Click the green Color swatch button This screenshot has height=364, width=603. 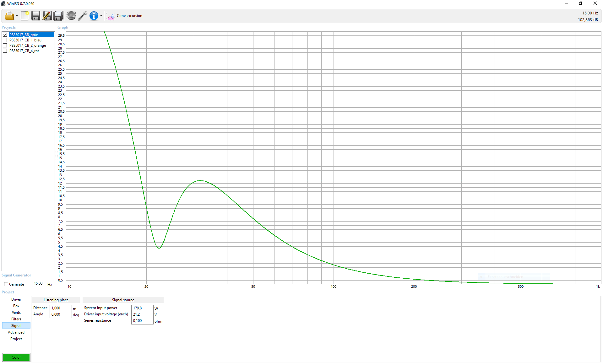click(x=16, y=357)
